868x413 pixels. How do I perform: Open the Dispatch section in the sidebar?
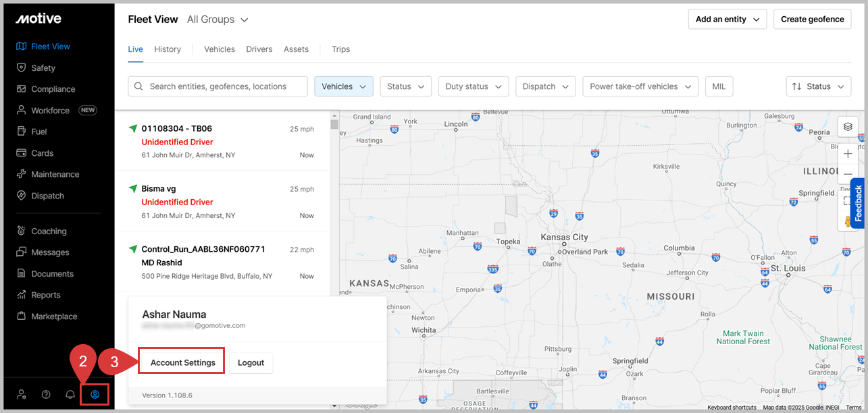[x=40, y=196]
